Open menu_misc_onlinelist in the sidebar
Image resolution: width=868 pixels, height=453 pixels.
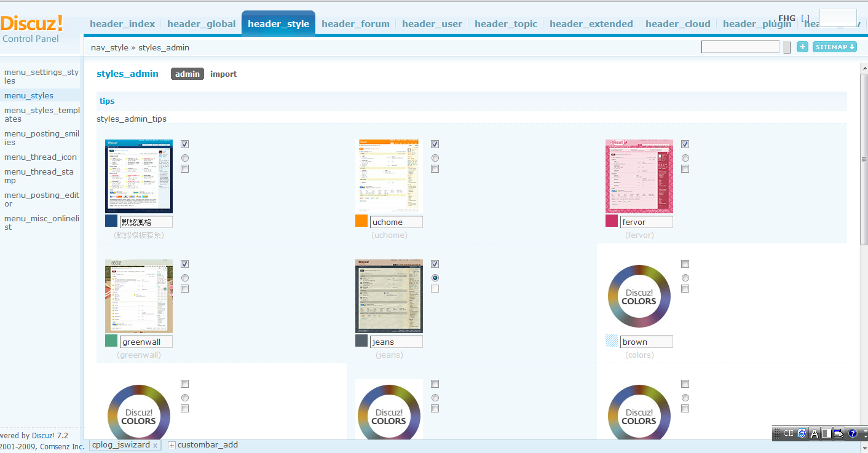pyautogui.click(x=41, y=223)
